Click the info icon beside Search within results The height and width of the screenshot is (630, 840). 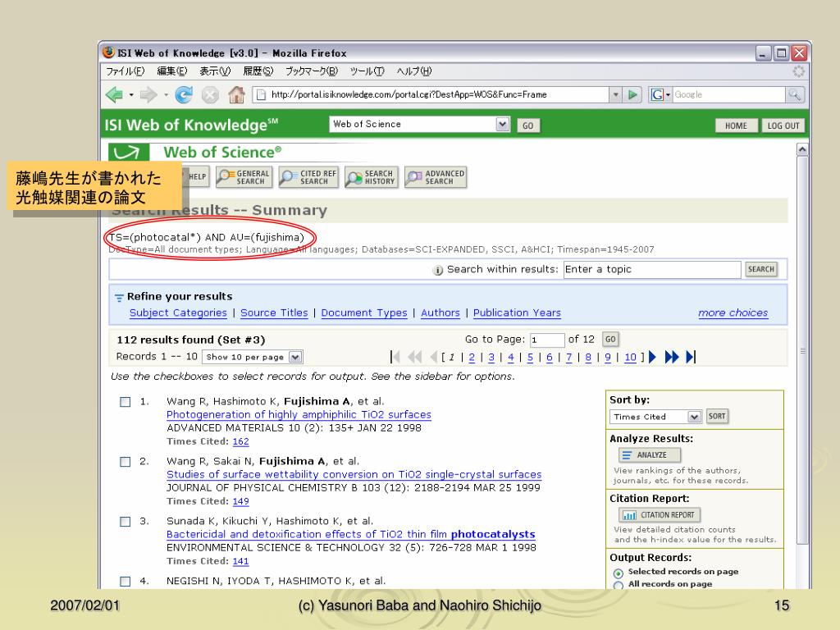(438, 270)
